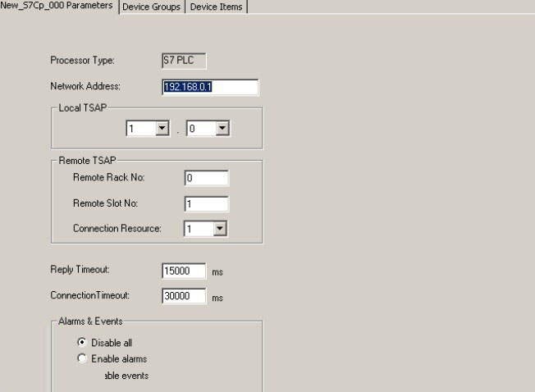Click the Local TSAP group label
The width and height of the screenshot is (535, 392).
point(83,108)
